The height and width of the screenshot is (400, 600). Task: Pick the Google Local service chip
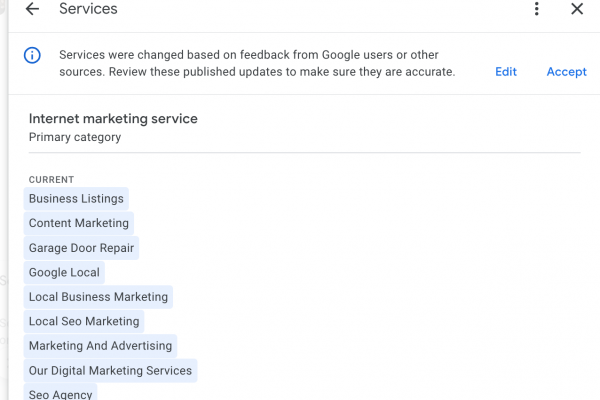tap(64, 272)
